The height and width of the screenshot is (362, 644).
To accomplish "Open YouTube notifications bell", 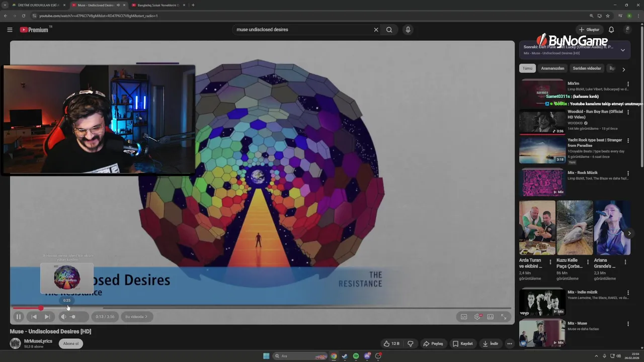I will (x=611, y=30).
